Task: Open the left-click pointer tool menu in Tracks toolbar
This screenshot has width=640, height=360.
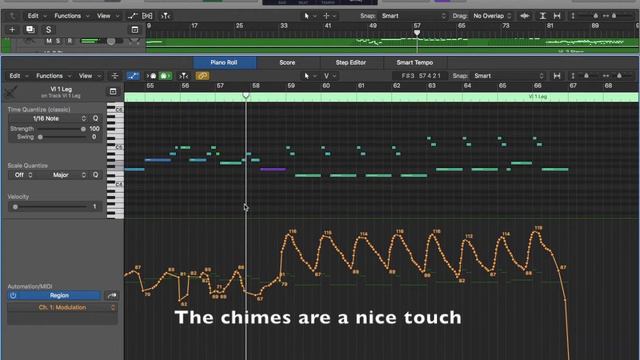Action: (x=309, y=16)
